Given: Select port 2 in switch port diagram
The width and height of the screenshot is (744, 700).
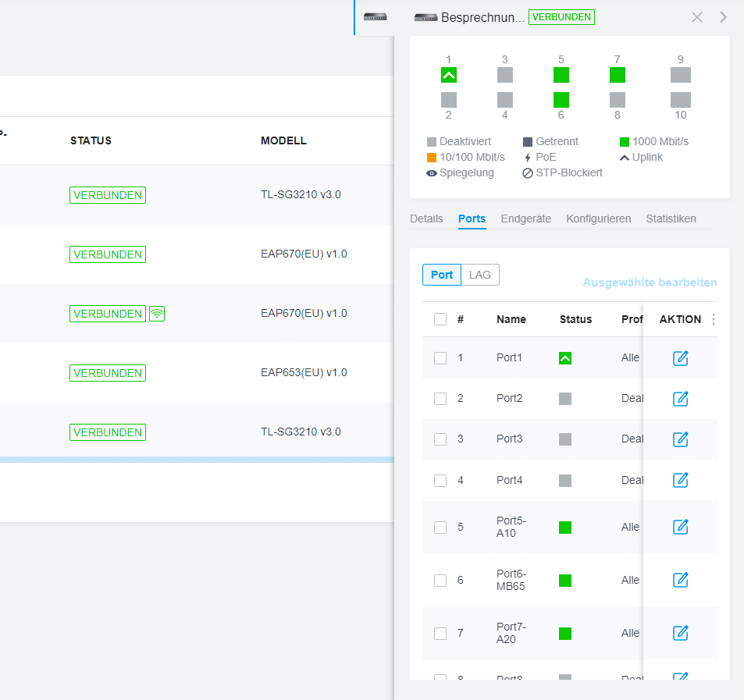Looking at the screenshot, I should click(x=449, y=100).
